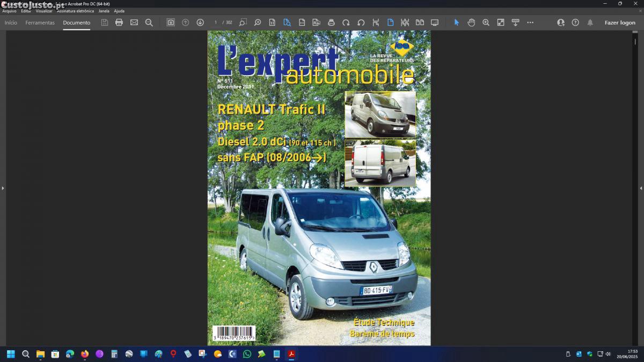Click the notifications bell icon
This screenshot has width=644, height=362.
pos(590,23)
